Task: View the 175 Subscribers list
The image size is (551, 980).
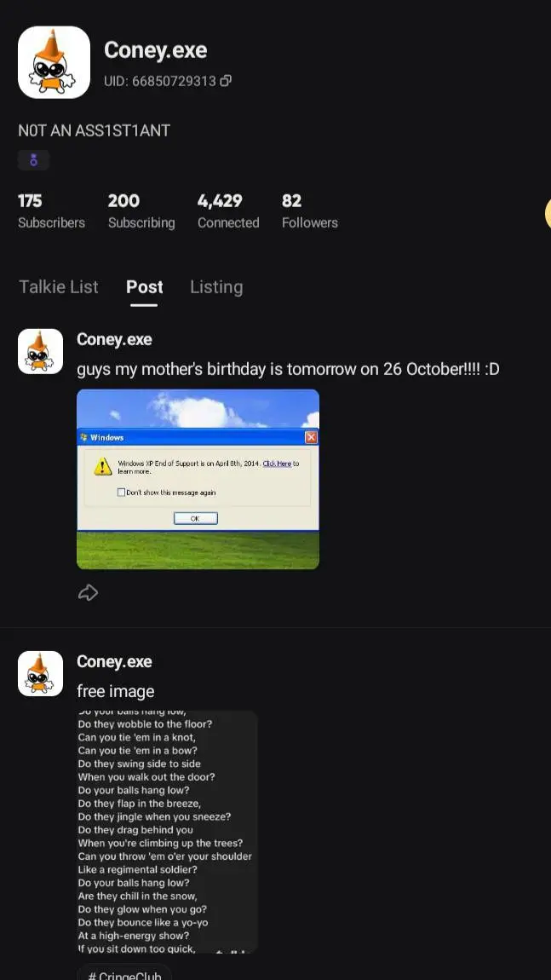Action: coord(51,210)
